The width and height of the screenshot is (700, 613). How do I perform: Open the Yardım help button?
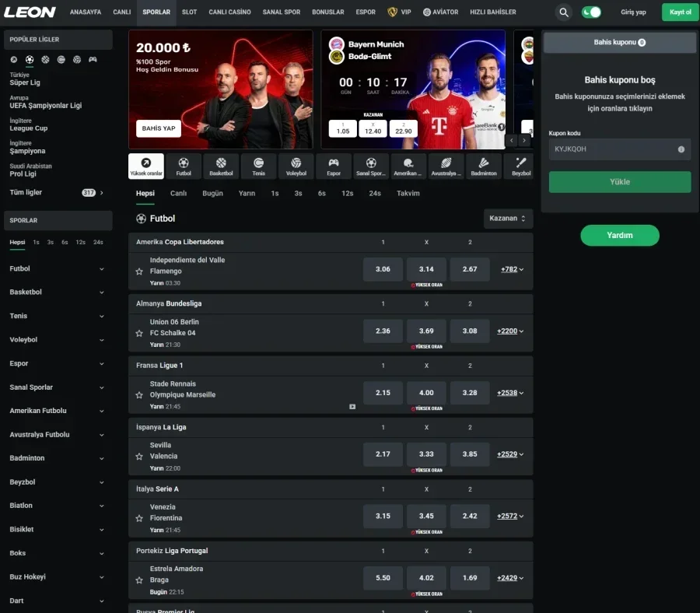(x=620, y=235)
